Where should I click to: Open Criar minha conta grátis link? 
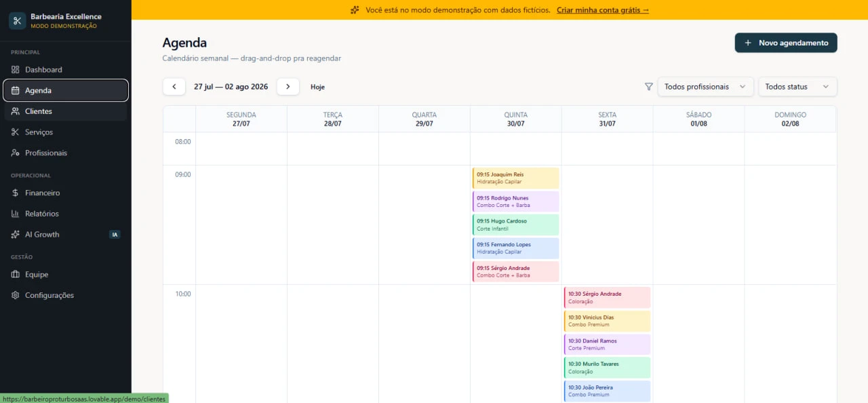tap(603, 10)
